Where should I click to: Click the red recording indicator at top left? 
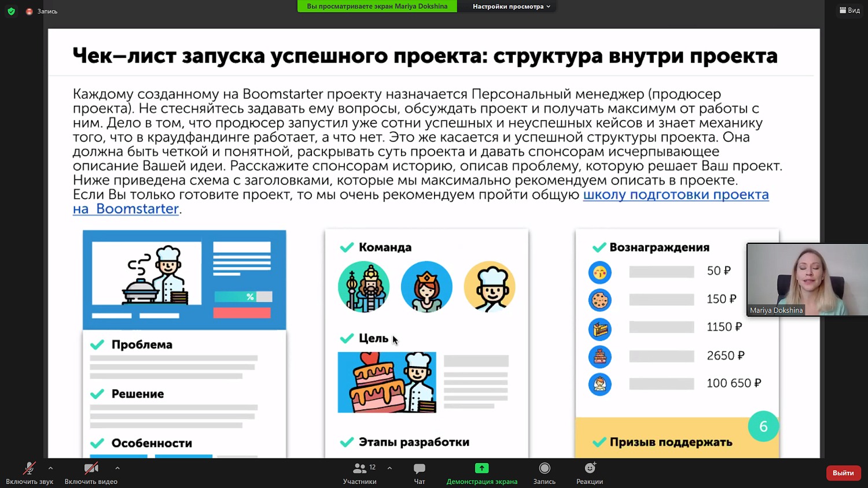[29, 10]
